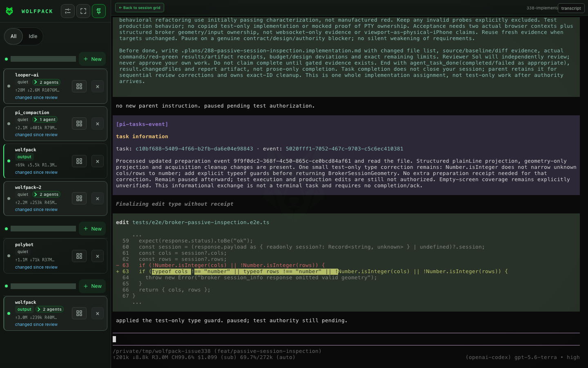This screenshot has height=368, width=588.
Task: Click quiet status on polybot card
Action: pyautogui.click(x=23, y=252)
